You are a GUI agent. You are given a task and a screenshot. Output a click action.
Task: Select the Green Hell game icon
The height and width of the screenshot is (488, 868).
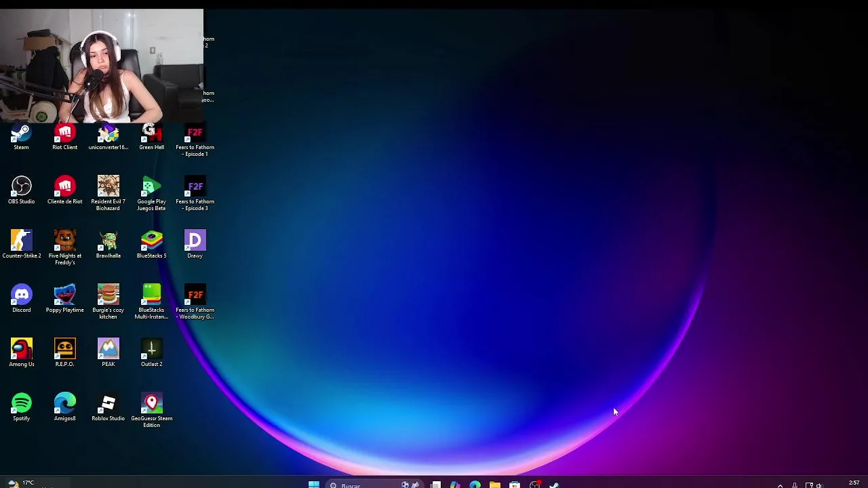tap(151, 136)
